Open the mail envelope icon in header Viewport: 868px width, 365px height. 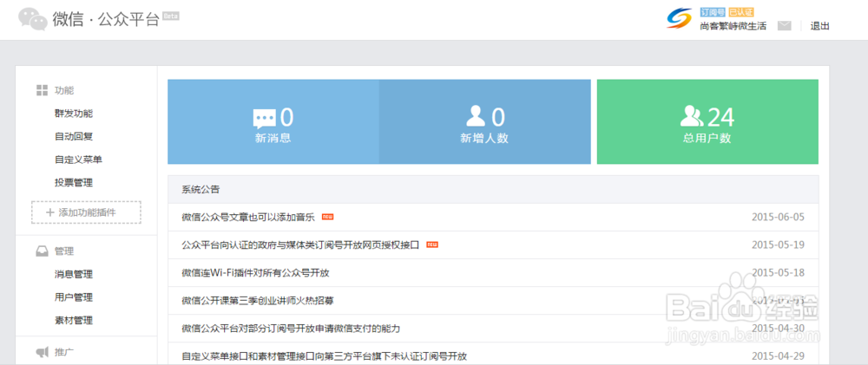coord(784,25)
